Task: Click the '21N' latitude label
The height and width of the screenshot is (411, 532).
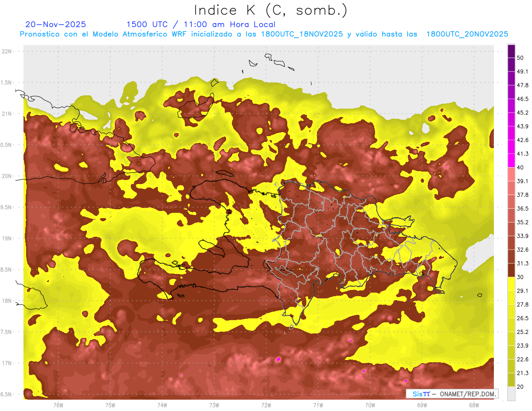Action: [8, 114]
